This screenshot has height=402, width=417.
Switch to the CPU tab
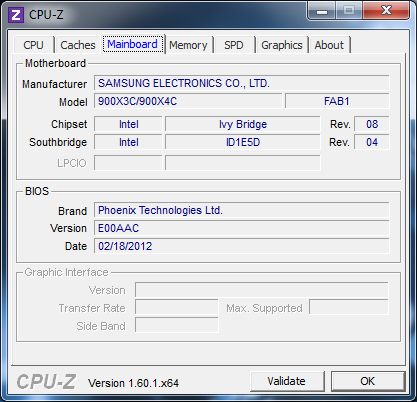coord(33,45)
